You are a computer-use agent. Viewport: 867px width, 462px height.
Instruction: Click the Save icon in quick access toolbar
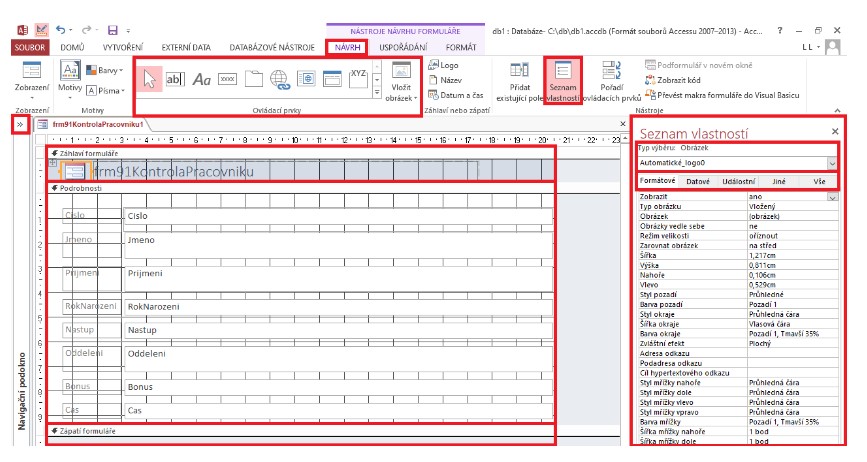click(x=113, y=31)
